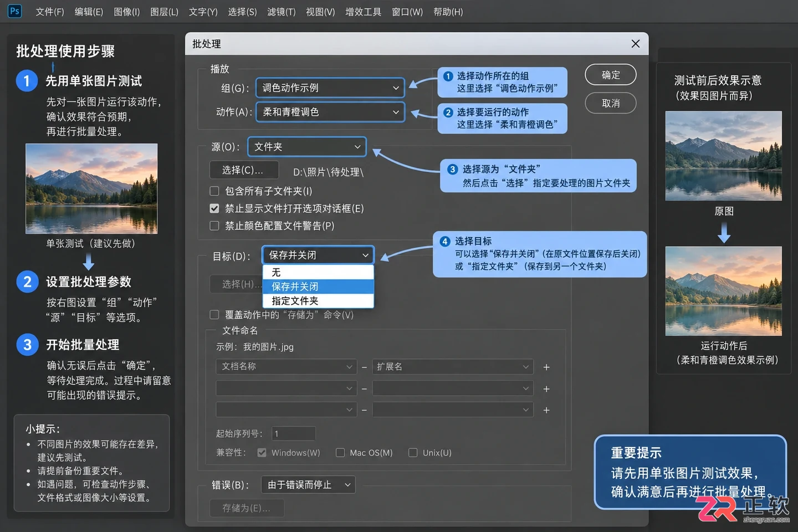Enable Unix compatibility checkbox
The height and width of the screenshot is (532, 798).
pyautogui.click(x=413, y=453)
